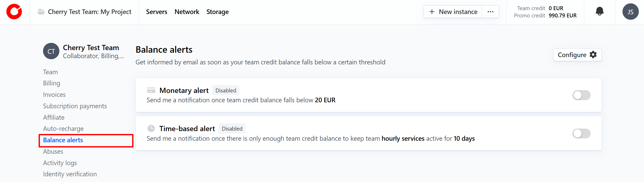Open the Servers menu

click(x=157, y=12)
